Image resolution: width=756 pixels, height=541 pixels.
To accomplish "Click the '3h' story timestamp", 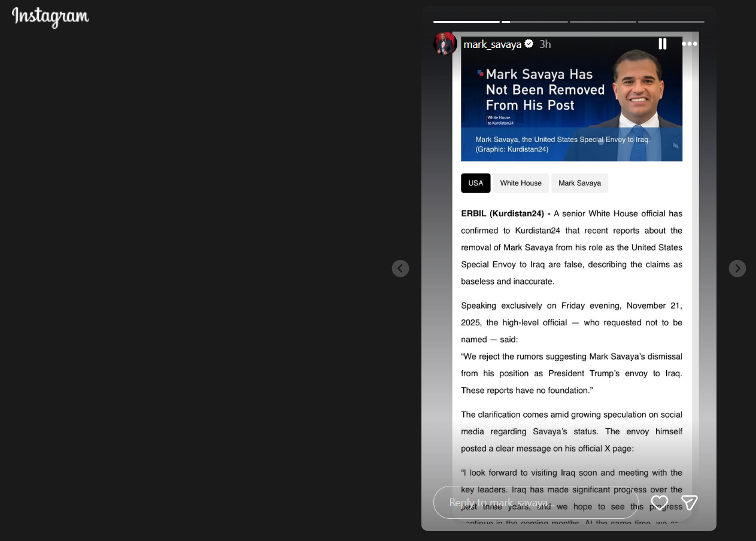I will (545, 44).
